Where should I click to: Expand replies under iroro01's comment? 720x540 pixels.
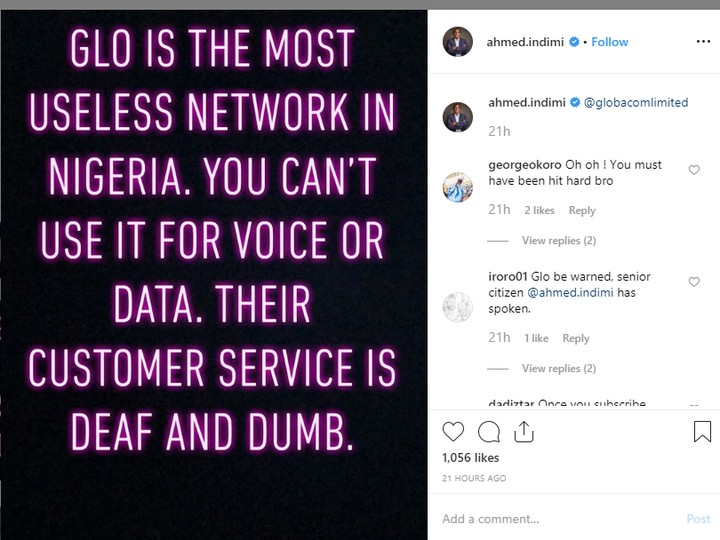pos(558,369)
